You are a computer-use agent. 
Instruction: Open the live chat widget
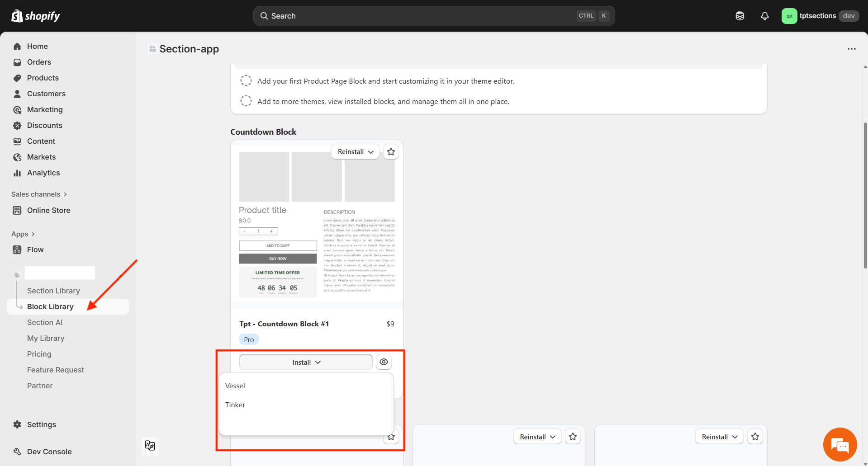840,445
